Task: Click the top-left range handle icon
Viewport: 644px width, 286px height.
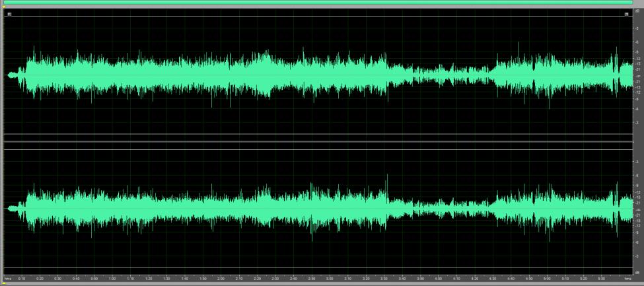Action: tap(9, 14)
